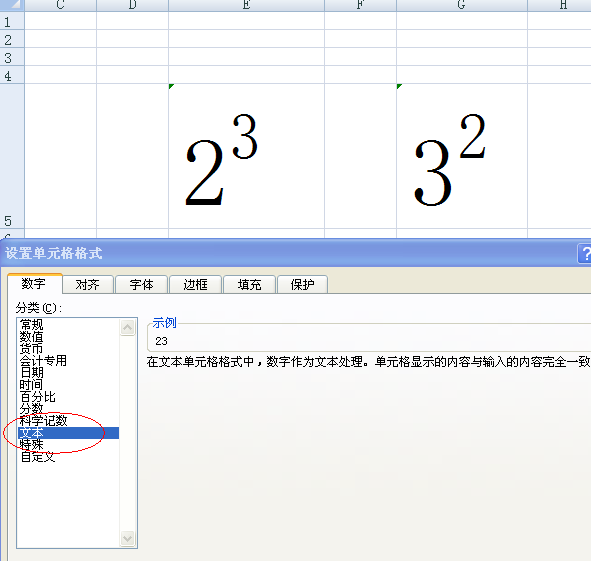The image size is (591, 561).
Task: Select 科学记数 in the category list
Action: (69, 421)
